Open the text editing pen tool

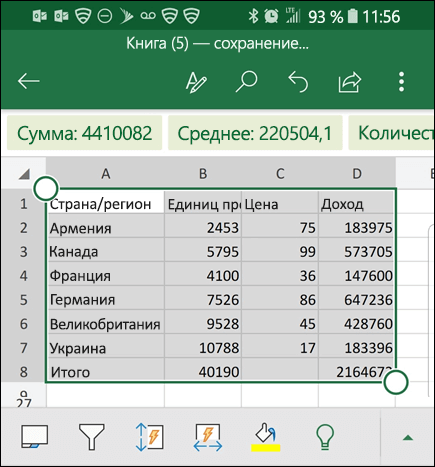(196, 82)
